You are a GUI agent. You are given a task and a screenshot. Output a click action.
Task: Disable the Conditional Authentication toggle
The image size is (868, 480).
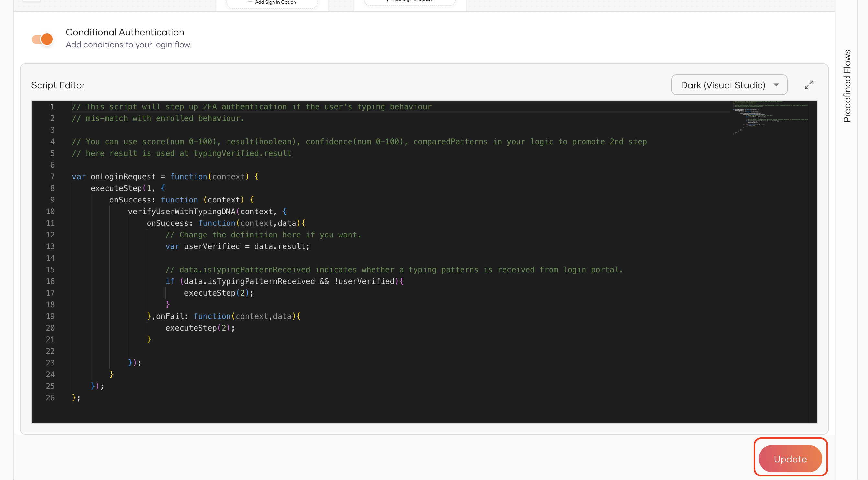point(42,39)
